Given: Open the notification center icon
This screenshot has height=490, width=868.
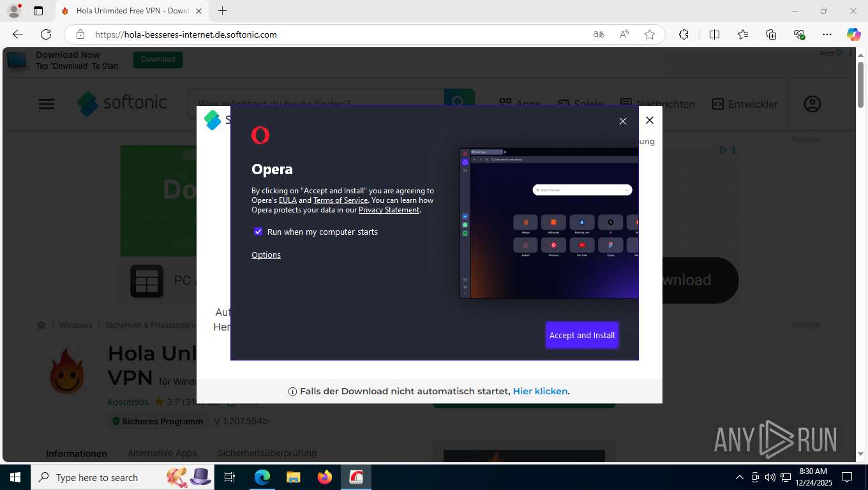Looking at the screenshot, I should (847, 477).
